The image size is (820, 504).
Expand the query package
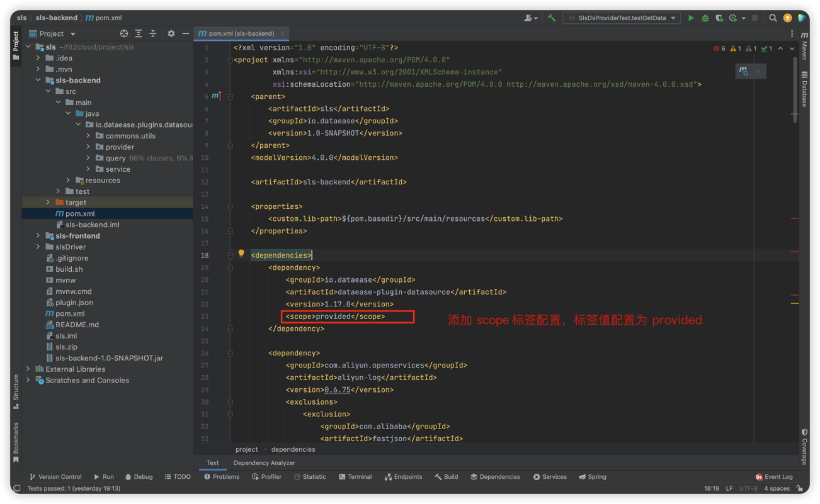(88, 158)
